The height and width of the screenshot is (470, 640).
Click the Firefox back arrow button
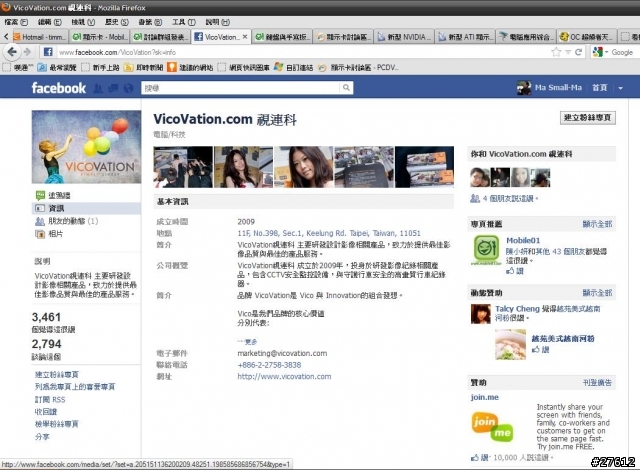(12, 52)
